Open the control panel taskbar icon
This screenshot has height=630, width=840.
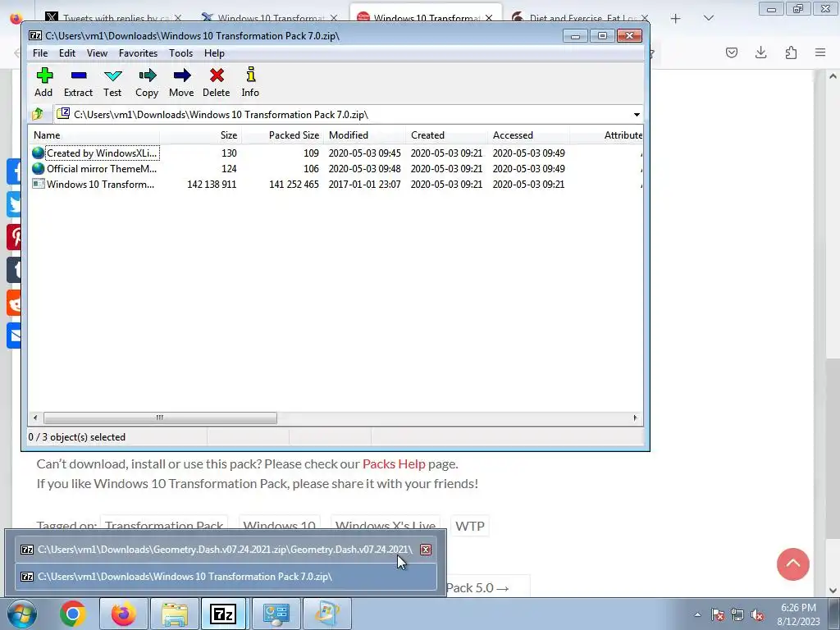(x=276, y=614)
